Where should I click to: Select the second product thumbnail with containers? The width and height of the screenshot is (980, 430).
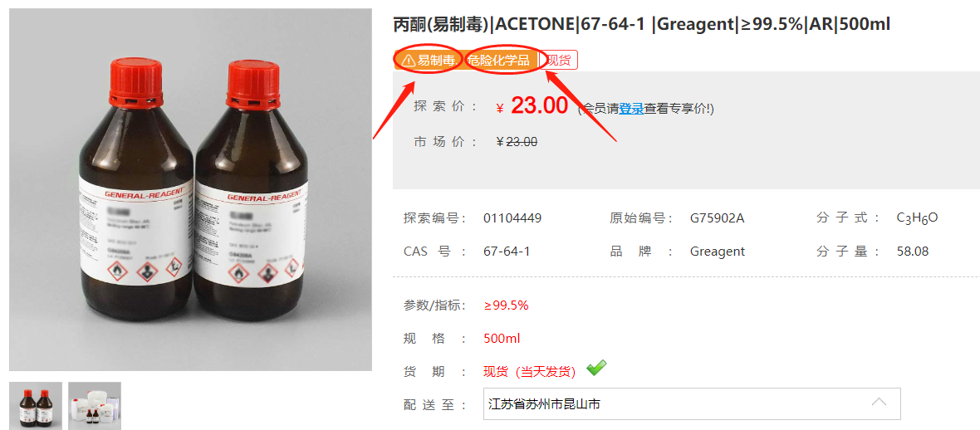pyautogui.click(x=95, y=406)
